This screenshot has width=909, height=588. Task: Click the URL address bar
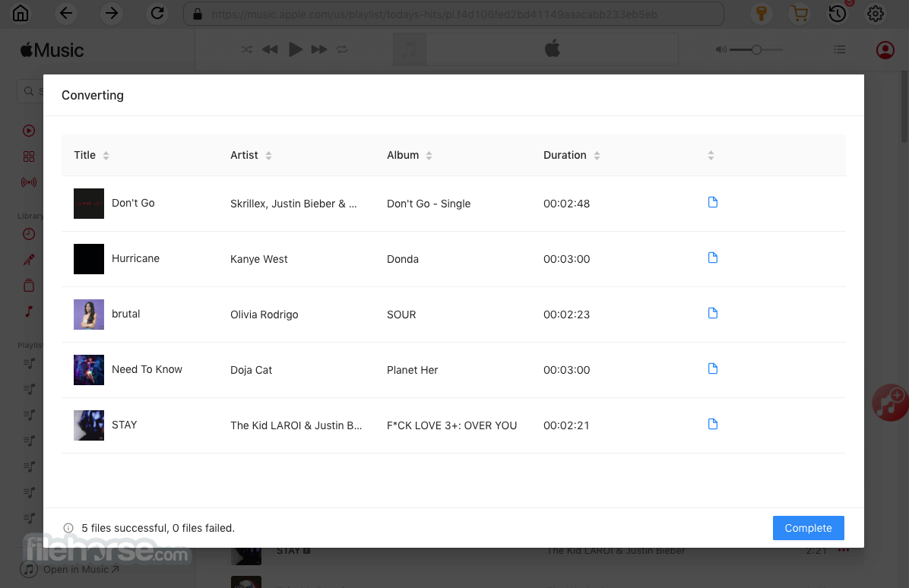[x=453, y=14]
